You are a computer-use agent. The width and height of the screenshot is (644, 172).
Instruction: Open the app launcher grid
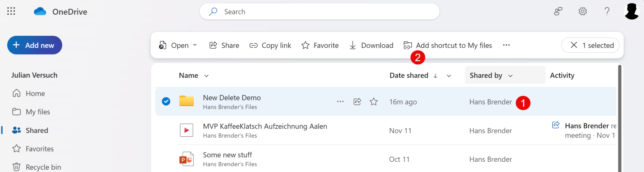click(11, 12)
